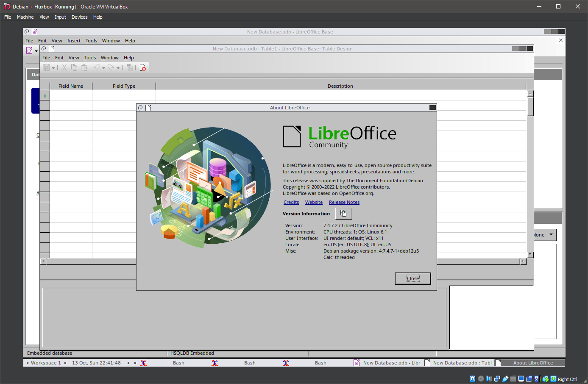588x384 pixels.
Task: Click the table grid vertical scrollbar down arrow
Action: click(x=530, y=254)
